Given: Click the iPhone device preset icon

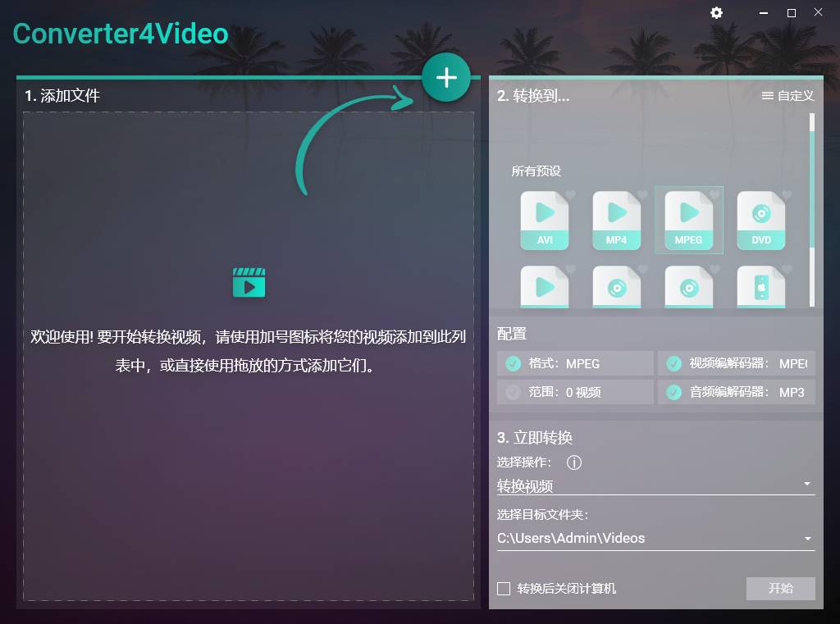Looking at the screenshot, I should [760, 289].
